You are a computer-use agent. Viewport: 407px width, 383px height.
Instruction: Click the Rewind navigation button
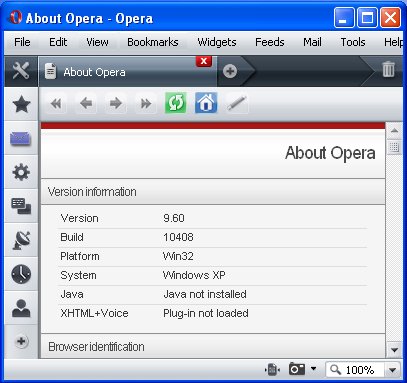coord(56,104)
